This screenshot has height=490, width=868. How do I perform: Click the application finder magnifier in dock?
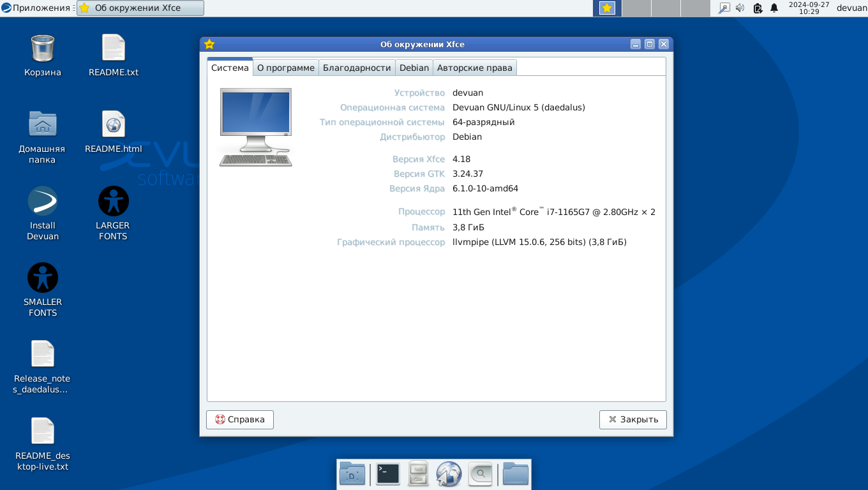coord(480,474)
